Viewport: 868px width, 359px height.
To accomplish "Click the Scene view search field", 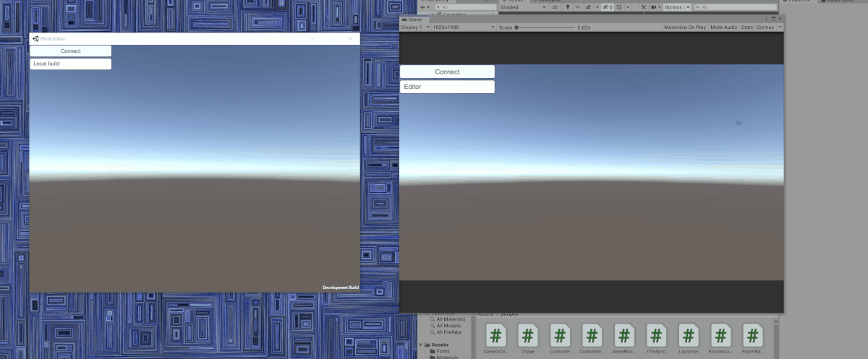I will [734, 7].
